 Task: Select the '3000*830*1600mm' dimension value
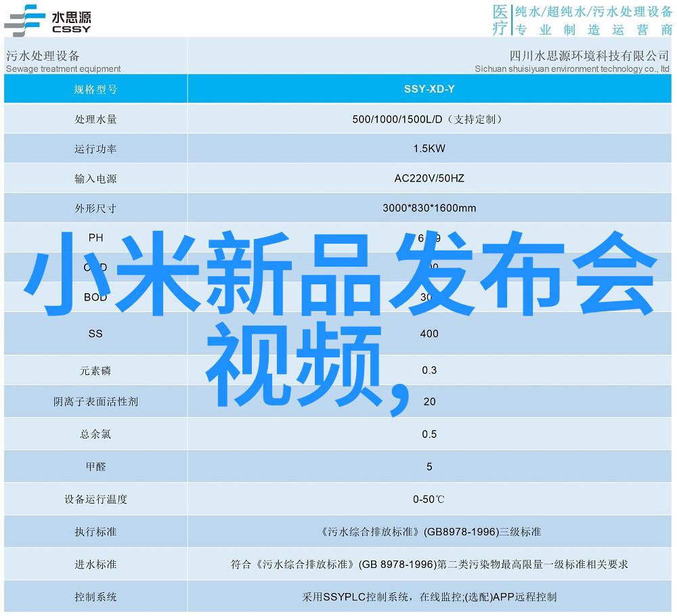pyautogui.click(x=429, y=208)
